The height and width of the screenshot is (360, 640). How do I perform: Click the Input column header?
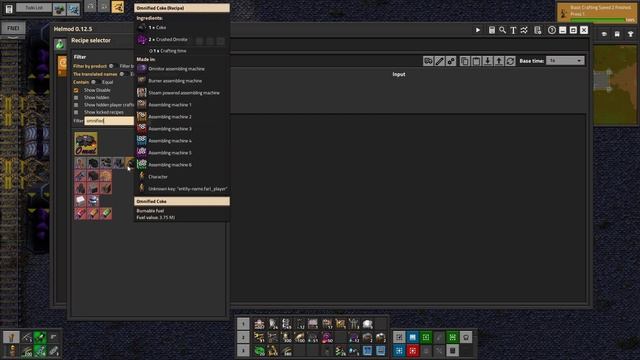[399, 74]
